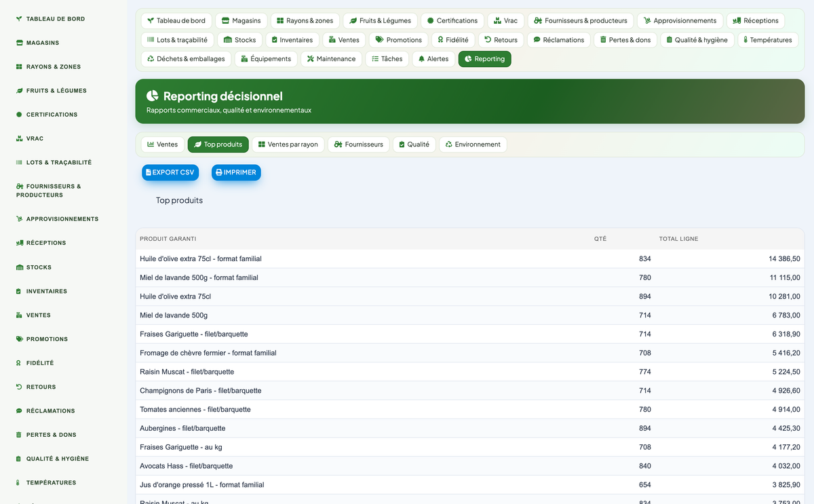Screen dimensions: 814x504
Task: Export the report as CSV
Action: [170, 173]
